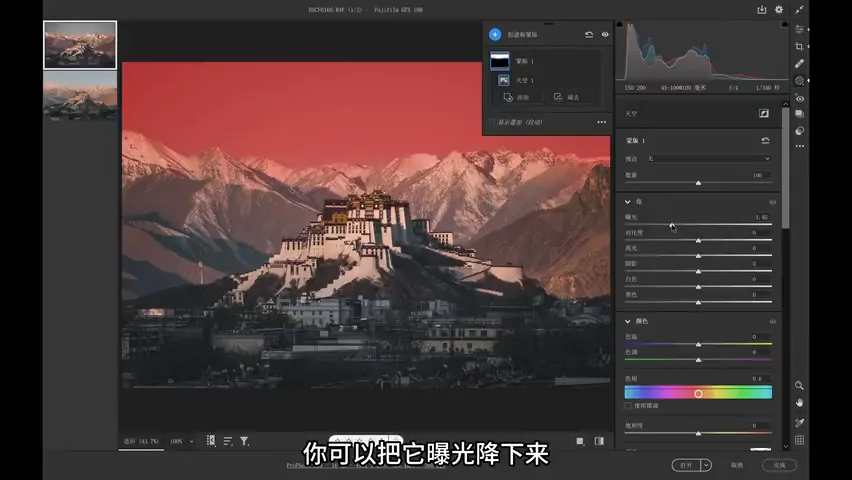Click the 对比度 contrast slider handle
This screenshot has width=852, height=480.
click(x=698, y=240)
